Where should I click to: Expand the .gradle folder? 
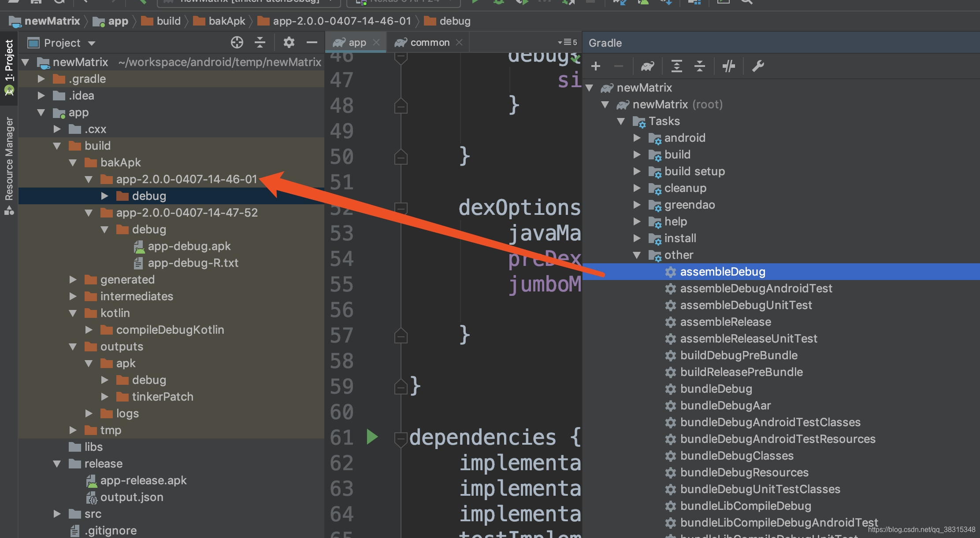(x=41, y=79)
